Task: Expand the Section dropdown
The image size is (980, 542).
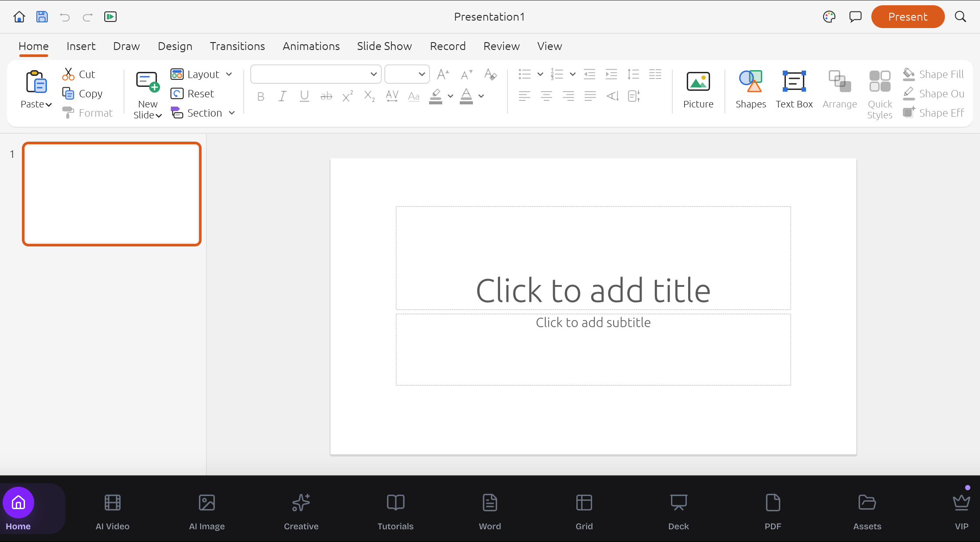Action: click(x=232, y=113)
